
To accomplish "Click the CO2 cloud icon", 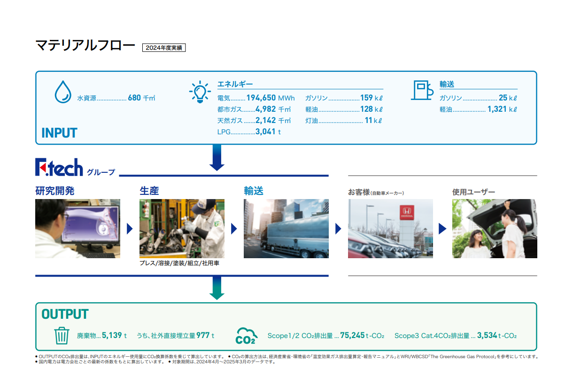I will 246,336.
